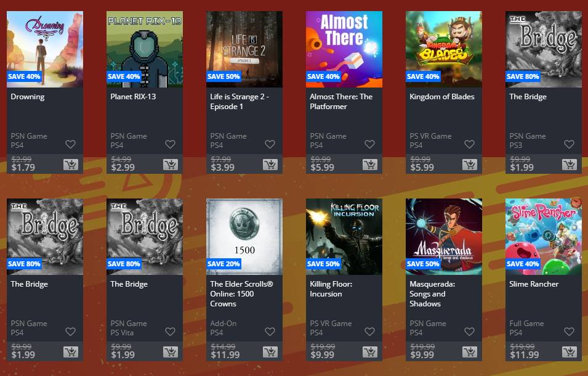Toggle heart on PS3 The Bridge
The width and height of the screenshot is (588, 376).
(x=570, y=144)
